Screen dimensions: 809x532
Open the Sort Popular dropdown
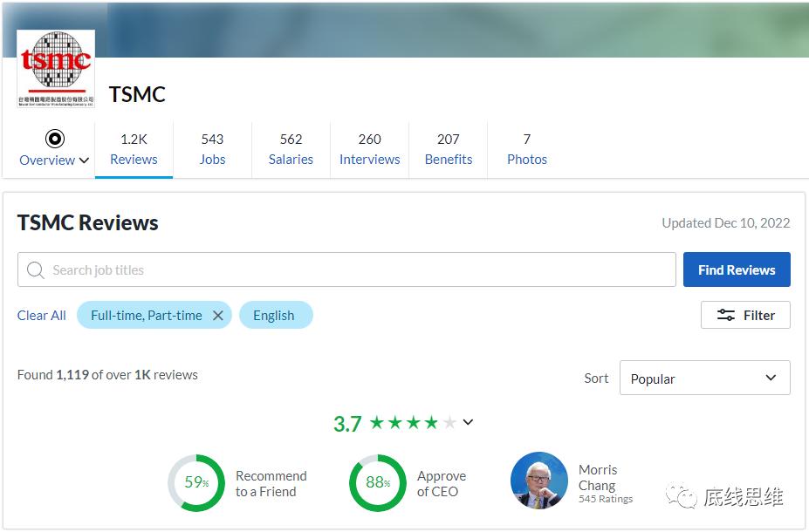(x=705, y=378)
